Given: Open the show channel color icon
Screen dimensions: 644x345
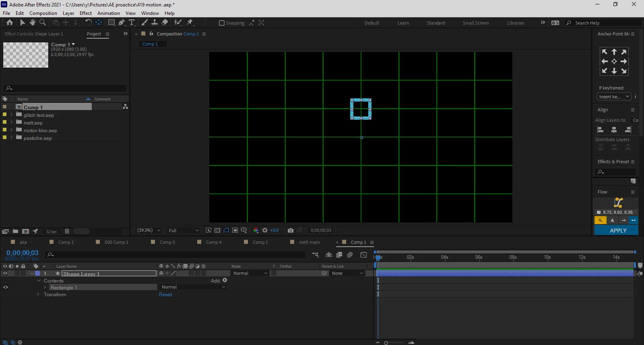Looking at the screenshot, I should (256, 231).
